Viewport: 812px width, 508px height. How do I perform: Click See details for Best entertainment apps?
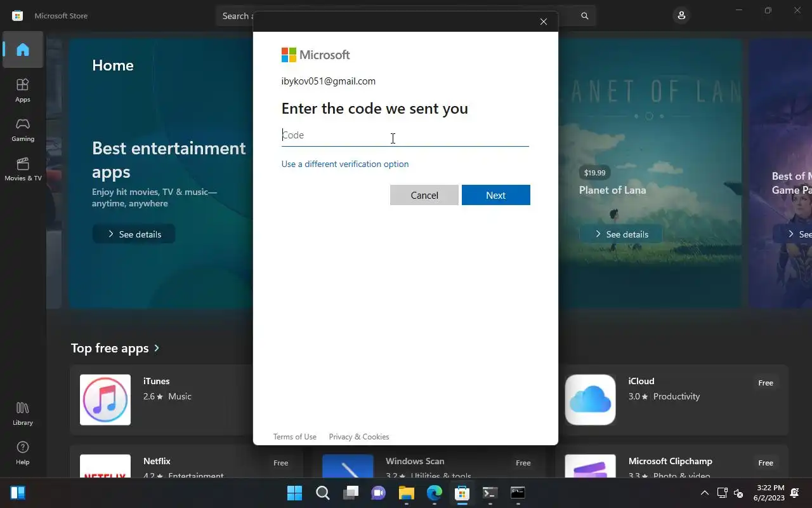(134, 234)
